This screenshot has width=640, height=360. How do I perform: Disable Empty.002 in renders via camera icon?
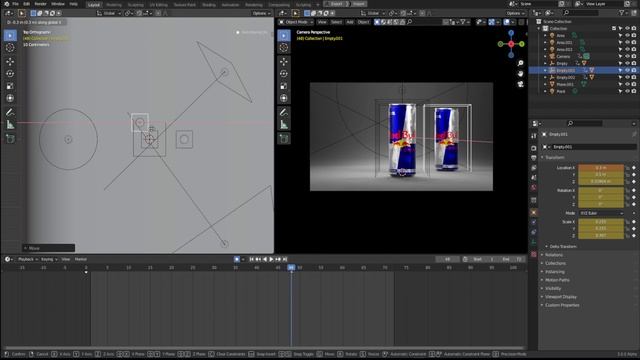[x=634, y=78]
